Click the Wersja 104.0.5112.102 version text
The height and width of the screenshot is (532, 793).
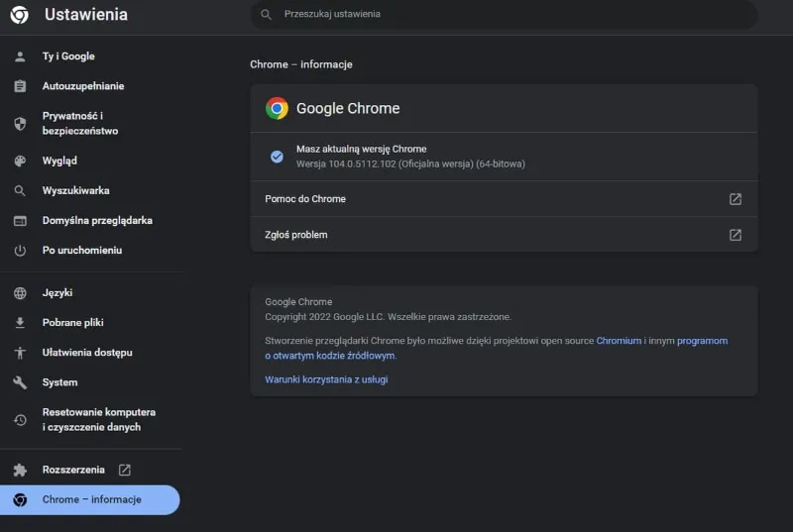(x=410, y=164)
